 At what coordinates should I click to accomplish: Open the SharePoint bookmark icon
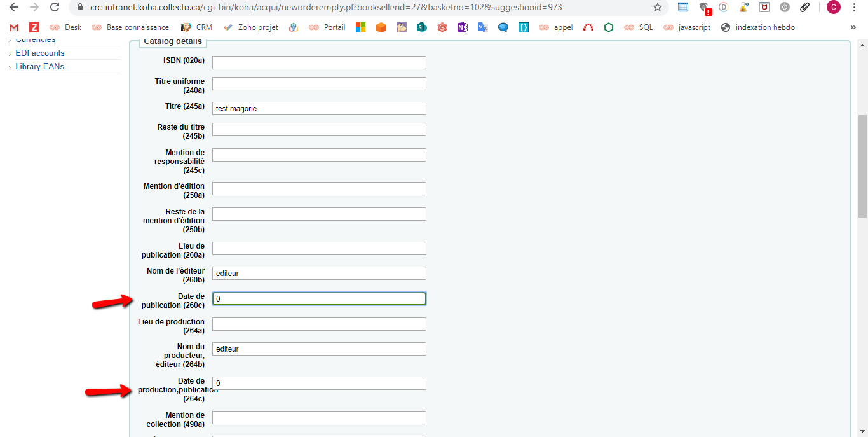[x=421, y=27]
